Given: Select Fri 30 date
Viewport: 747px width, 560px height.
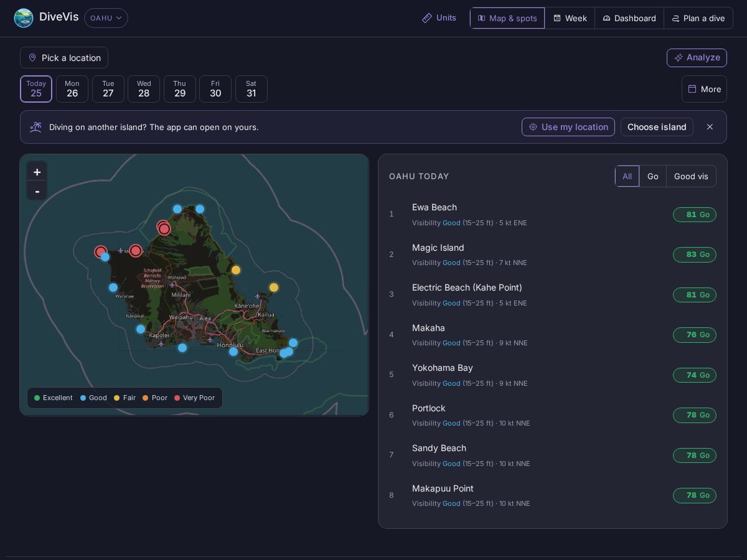Looking at the screenshot, I should tap(215, 89).
